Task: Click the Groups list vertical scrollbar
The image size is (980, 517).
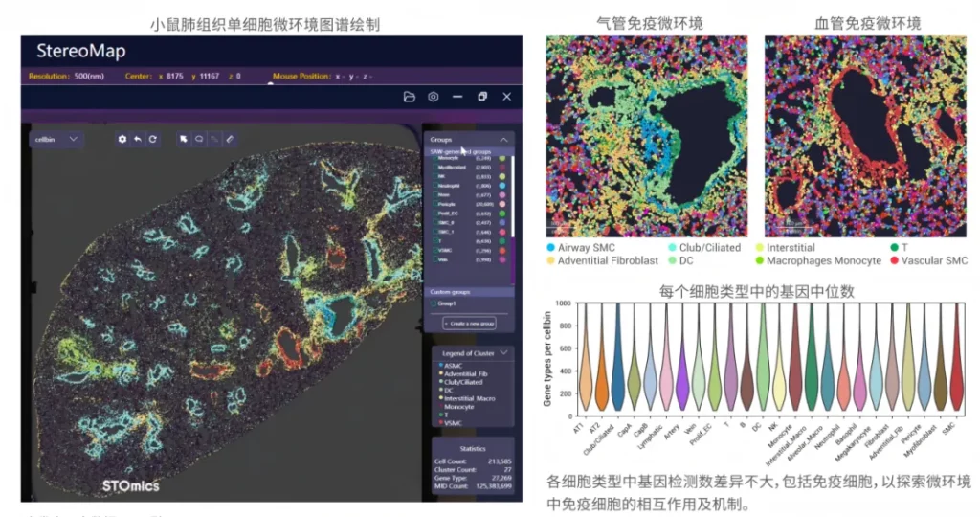Action: 514,191
